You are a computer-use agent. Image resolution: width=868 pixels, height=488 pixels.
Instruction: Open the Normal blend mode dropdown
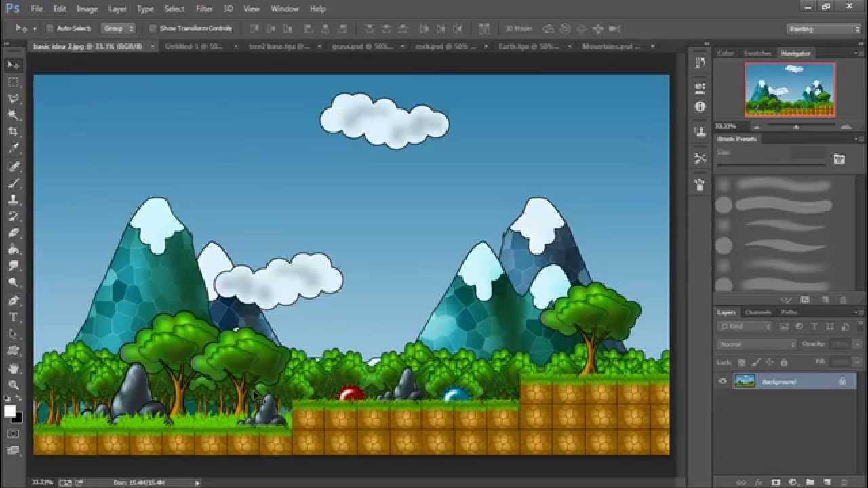point(757,344)
